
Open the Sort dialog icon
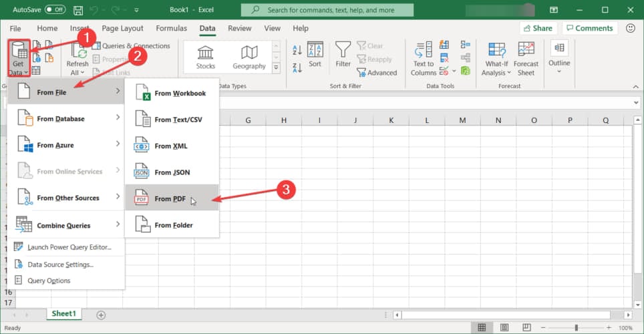click(315, 55)
